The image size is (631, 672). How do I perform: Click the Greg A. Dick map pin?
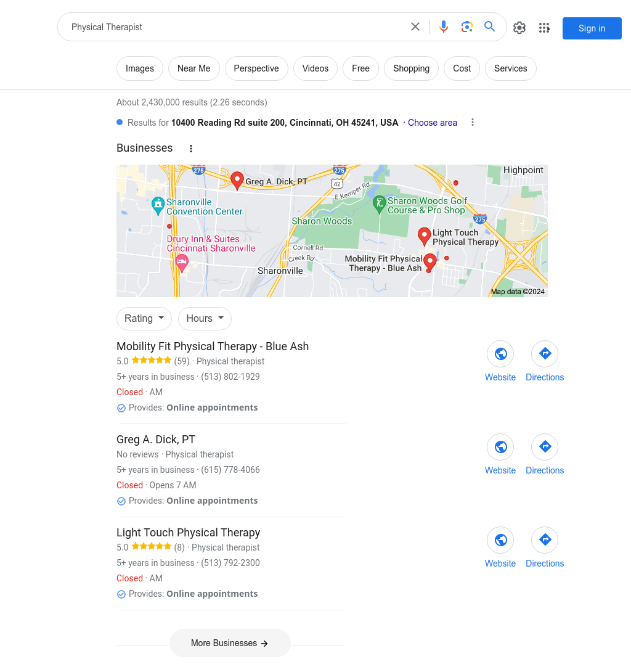(237, 181)
